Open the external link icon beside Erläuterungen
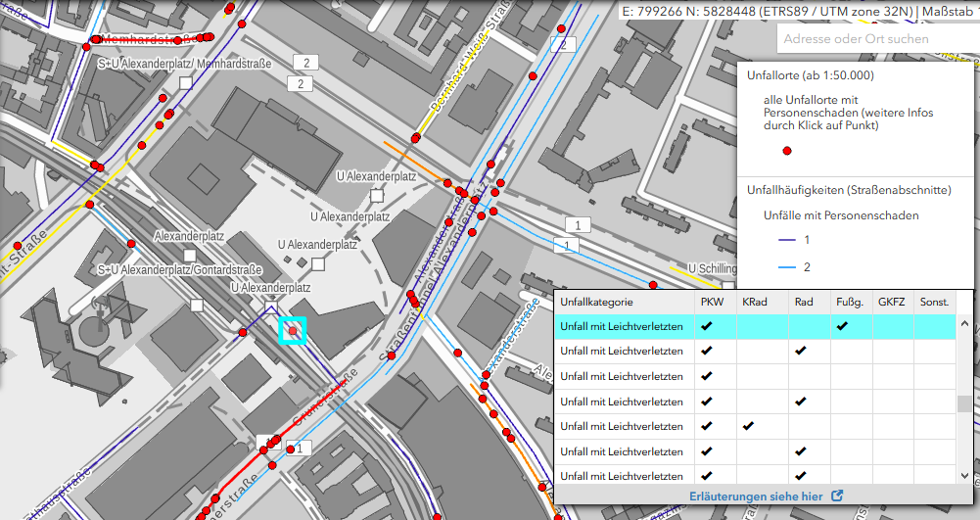 point(837,496)
